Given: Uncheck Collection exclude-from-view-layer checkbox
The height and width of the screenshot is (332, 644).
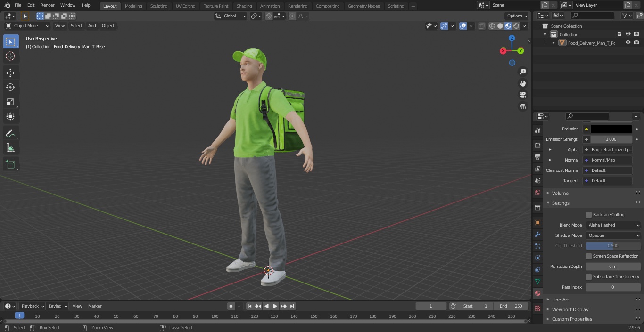Looking at the screenshot, I should pyautogui.click(x=619, y=34).
